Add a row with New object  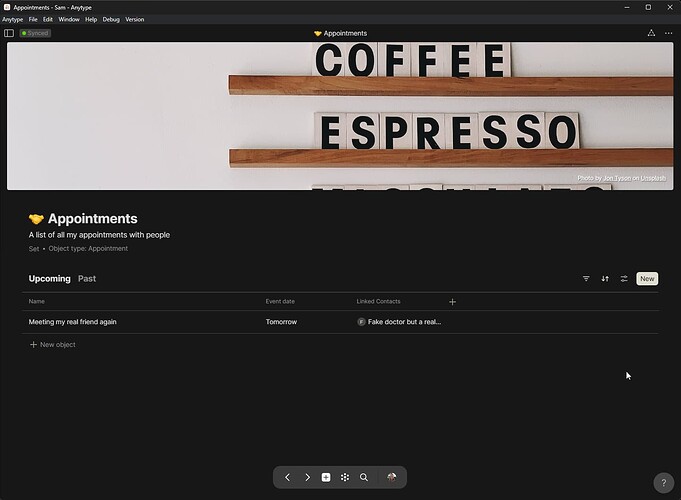53,344
